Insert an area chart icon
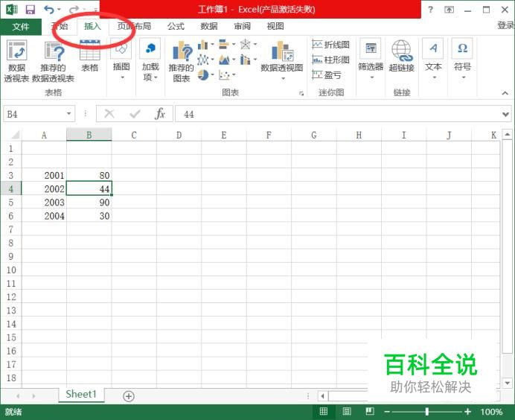The height and width of the screenshot is (420, 515). (x=224, y=60)
